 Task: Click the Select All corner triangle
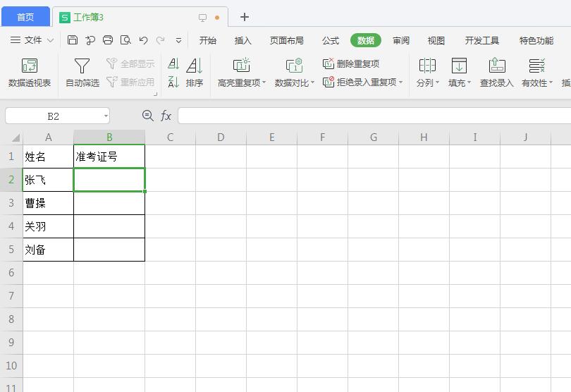coord(16,137)
